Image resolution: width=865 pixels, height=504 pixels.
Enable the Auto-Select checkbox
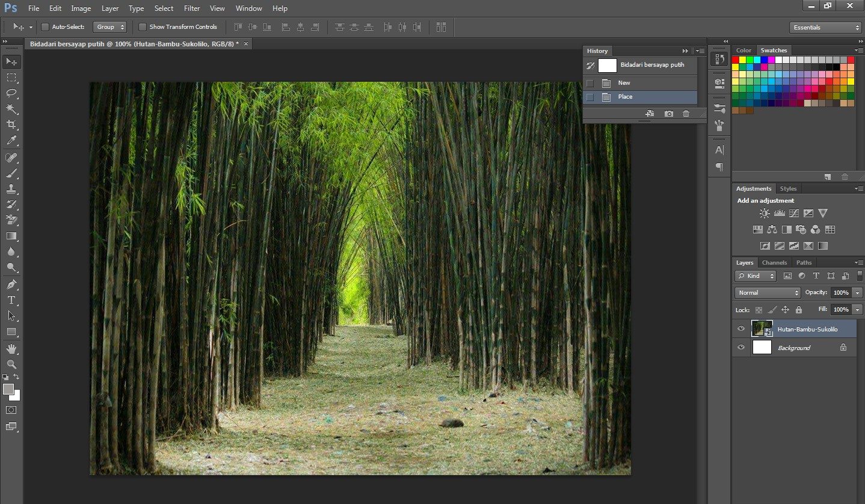[45, 27]
